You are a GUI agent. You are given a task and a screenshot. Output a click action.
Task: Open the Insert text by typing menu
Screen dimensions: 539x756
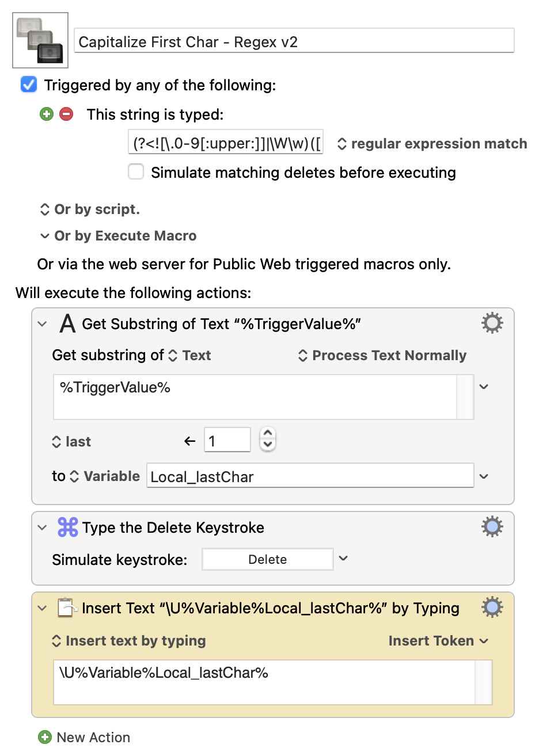[x=129, y=641]
